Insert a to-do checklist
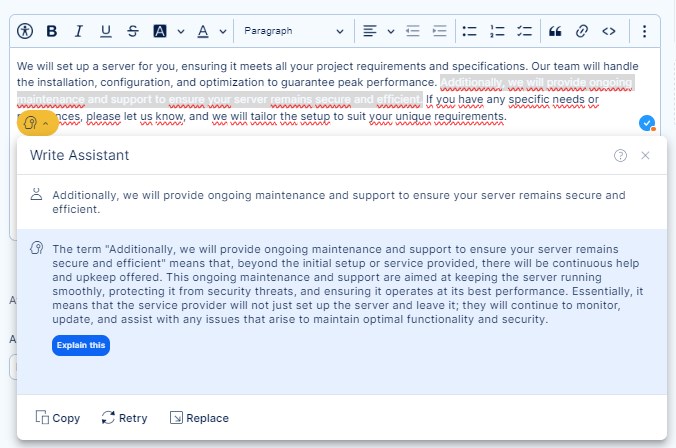 (524, 31)
